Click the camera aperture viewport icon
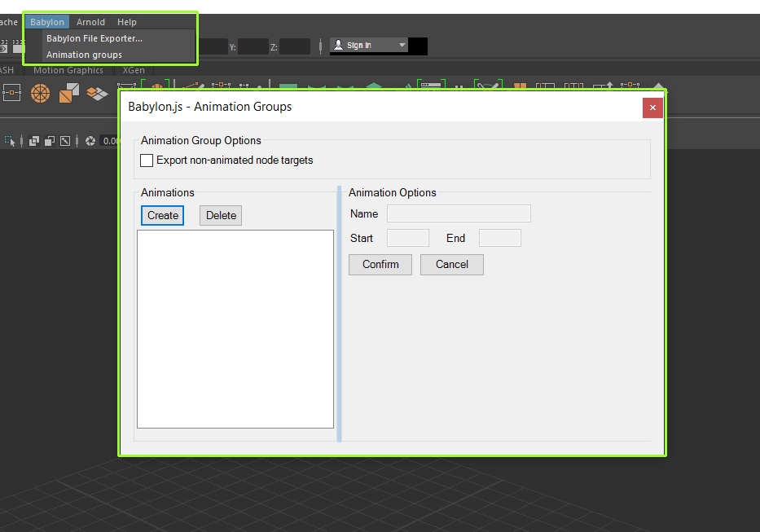 coord(90,141)
